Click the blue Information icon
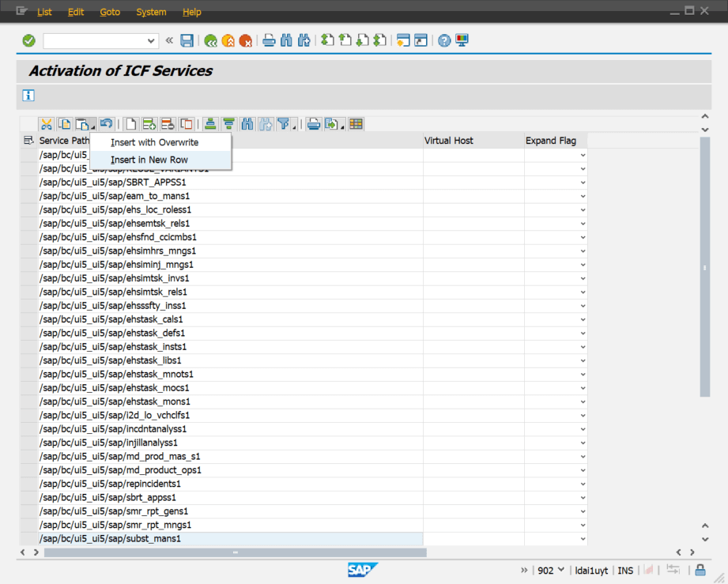The image size is (728, 584). (x=28, y=96)
